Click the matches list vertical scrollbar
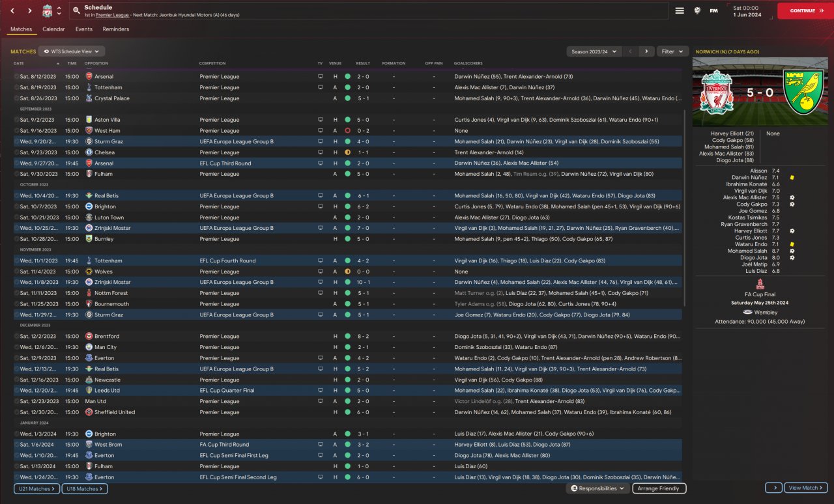Image resolution: width=834 pixels, height=504 pixels. [x=683, y=208]
